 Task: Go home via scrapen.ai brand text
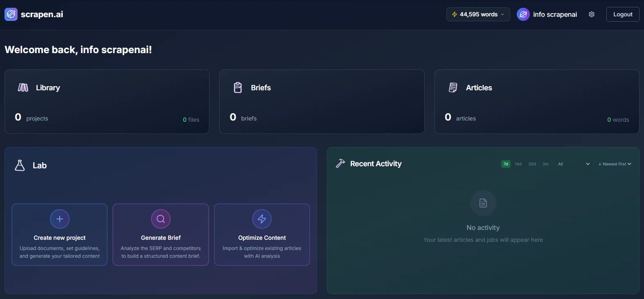[42, 14]
